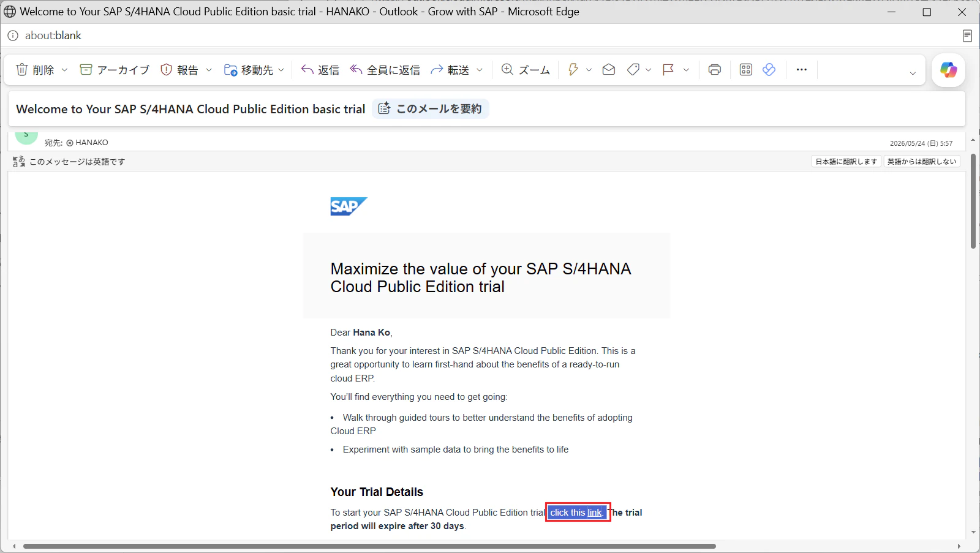
Task: Expand the category tag dropdown arrow
Action: coord(649,70)
